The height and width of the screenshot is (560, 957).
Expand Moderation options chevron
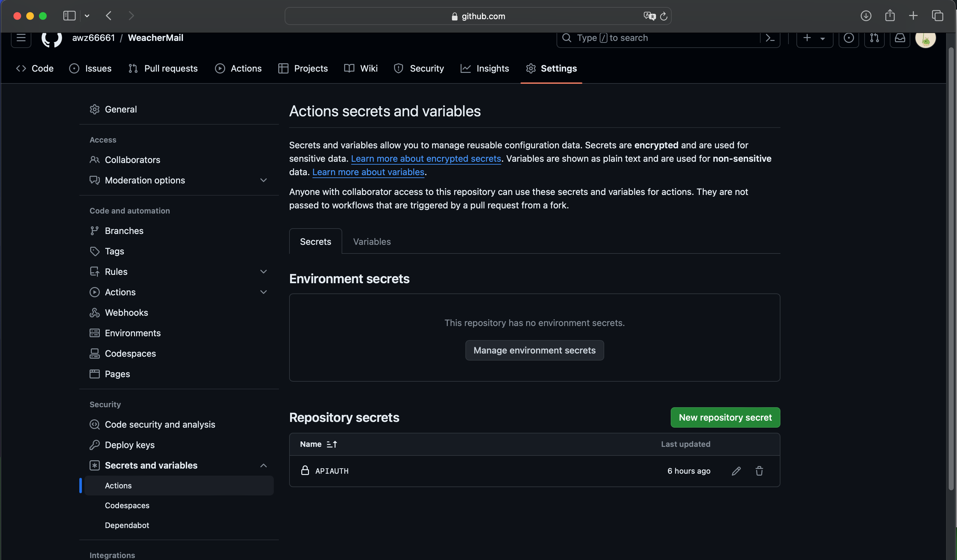264,180
